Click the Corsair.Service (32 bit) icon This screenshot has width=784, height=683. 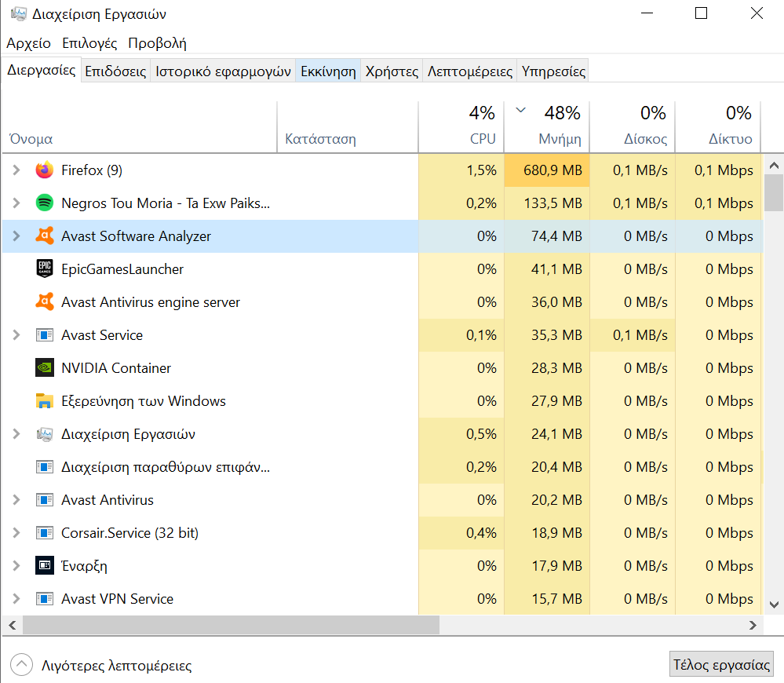45,533
